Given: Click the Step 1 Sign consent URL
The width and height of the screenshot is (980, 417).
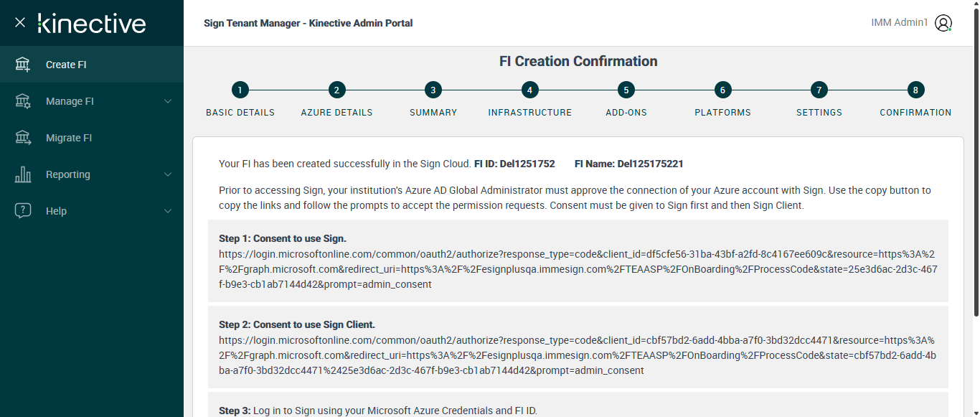Looking at the screenshot, I should tap(578, 269).
